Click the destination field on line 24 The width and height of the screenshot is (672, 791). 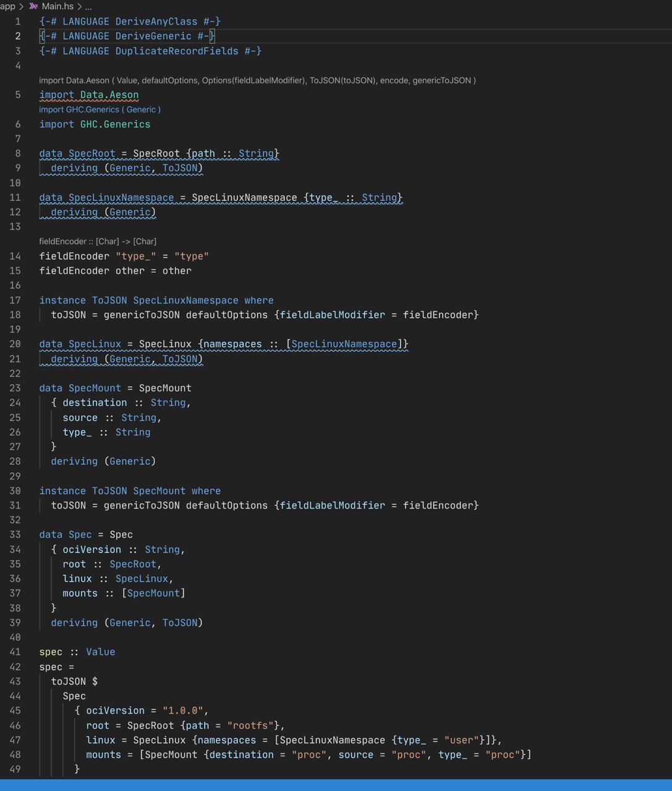95,403
